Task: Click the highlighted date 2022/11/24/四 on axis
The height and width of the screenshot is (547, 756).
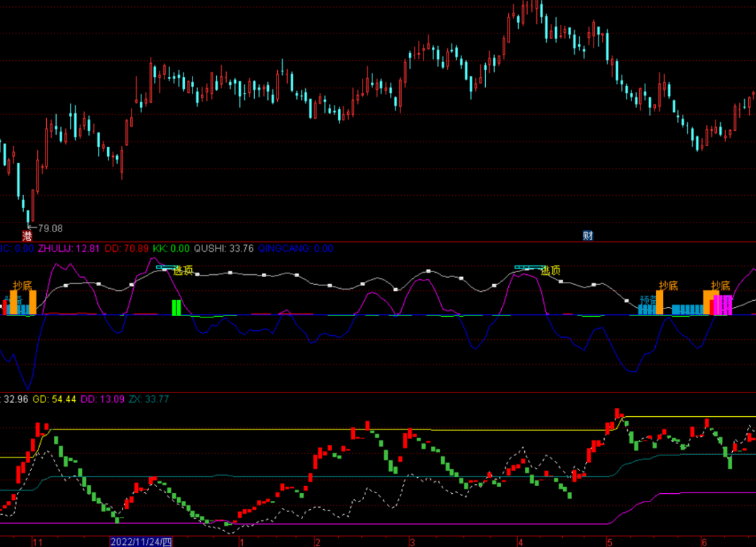Action: pyautogui.click(x=141, y=541)
